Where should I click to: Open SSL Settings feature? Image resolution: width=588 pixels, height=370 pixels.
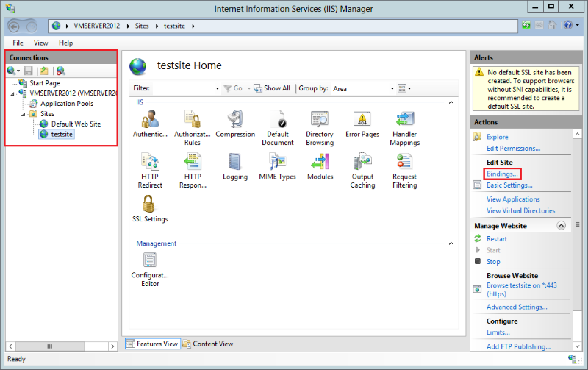(x=150, y=209)
